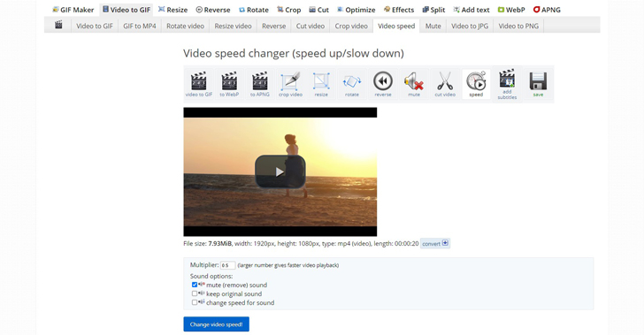Open the Effects menu item
Viewport: 644px width, 335px height.
click(399, 10)
